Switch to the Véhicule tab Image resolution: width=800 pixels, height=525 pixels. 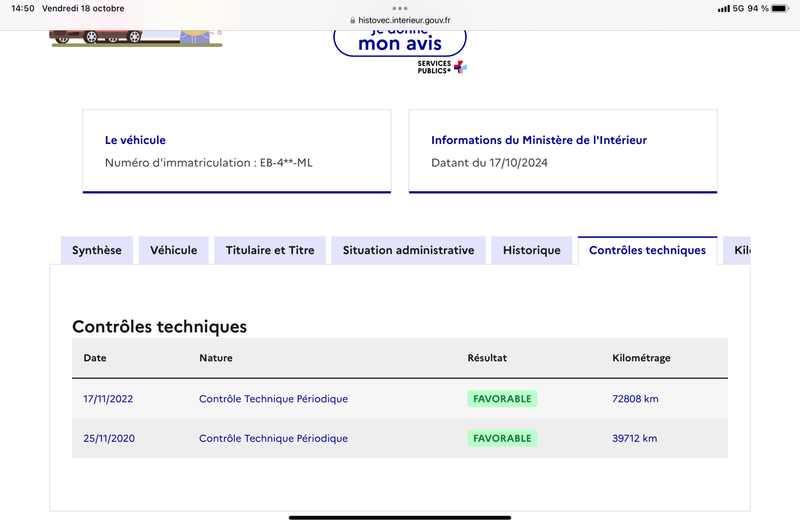(173, 251)
